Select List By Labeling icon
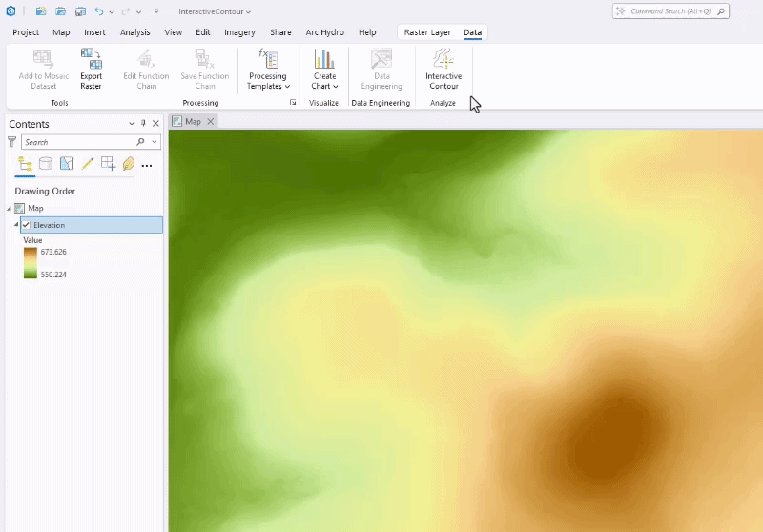 click(129, 164)
